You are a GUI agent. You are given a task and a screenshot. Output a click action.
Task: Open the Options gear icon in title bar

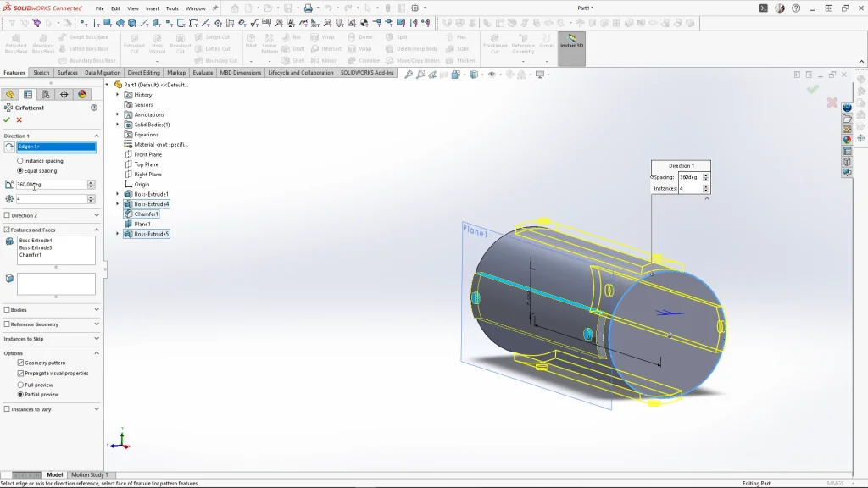tap(414, 8)
